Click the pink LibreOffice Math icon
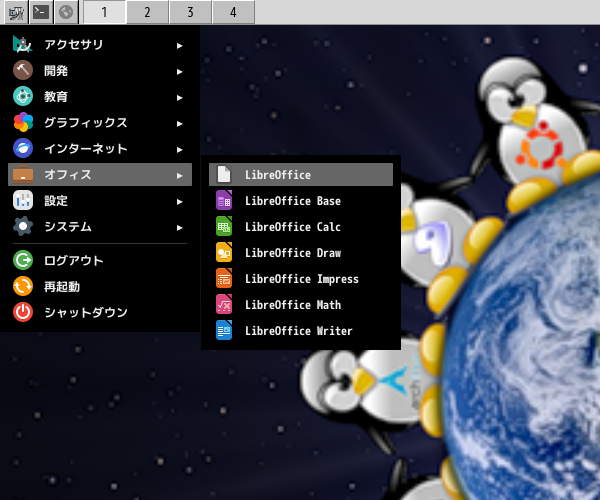The width and height of the screenshot is (600, 500). [224, 305]
